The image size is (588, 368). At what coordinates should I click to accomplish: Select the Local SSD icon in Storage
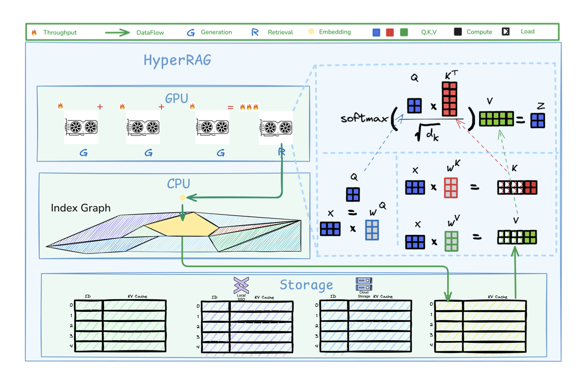(x=241, y=285)
